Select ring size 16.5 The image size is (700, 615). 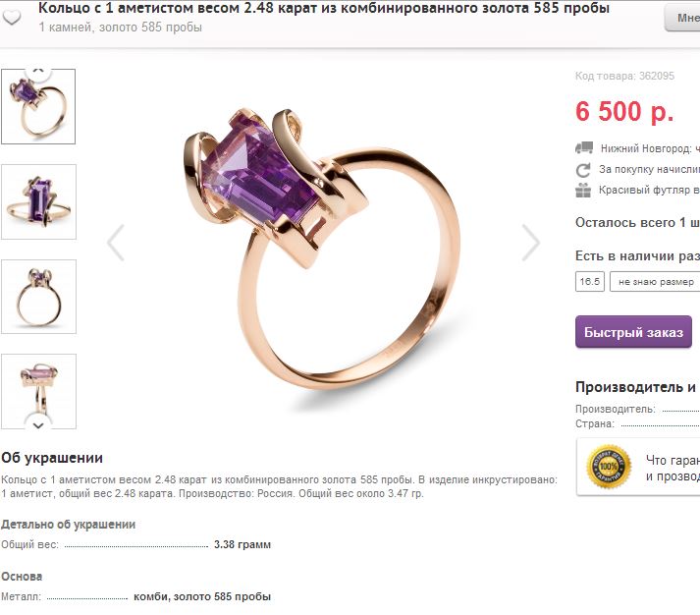(590, 281)
